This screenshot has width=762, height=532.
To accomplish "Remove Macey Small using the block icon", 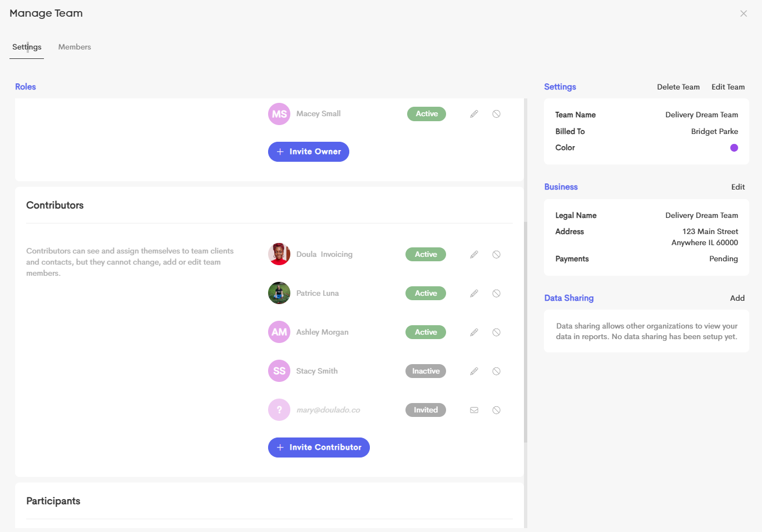I will pos(496,114).
